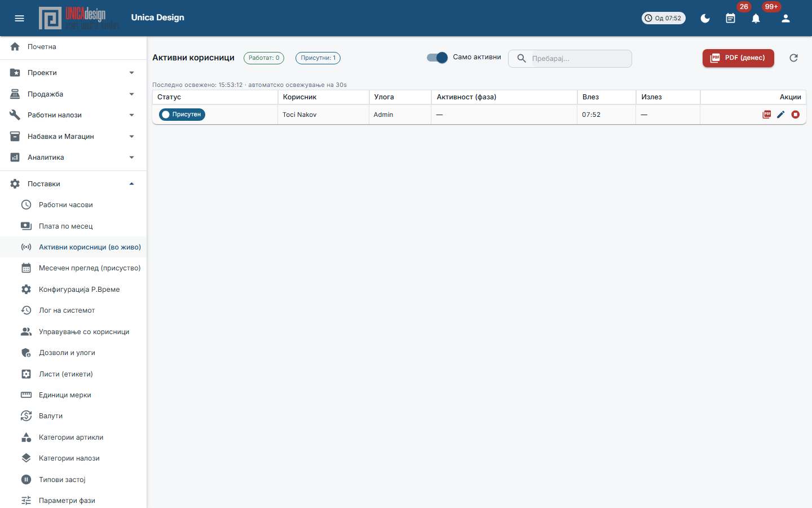Open user account profile icon

[785, 18]
